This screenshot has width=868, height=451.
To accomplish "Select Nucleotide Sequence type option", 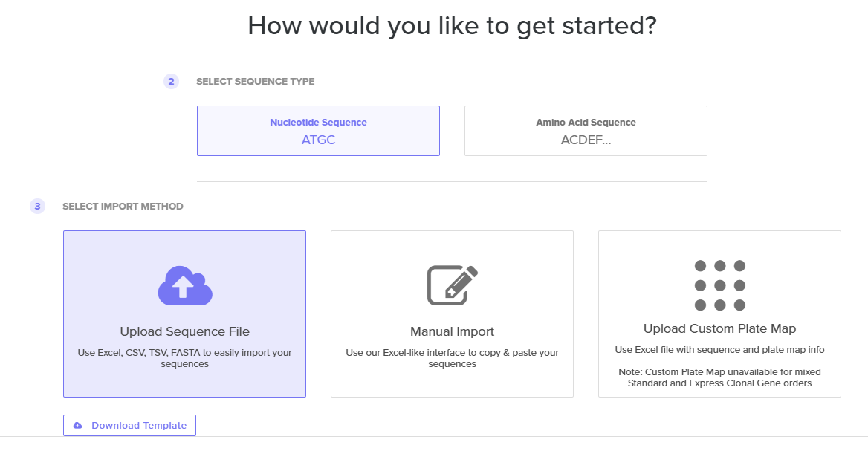I will pyautogui.click(x=318, y=131).
